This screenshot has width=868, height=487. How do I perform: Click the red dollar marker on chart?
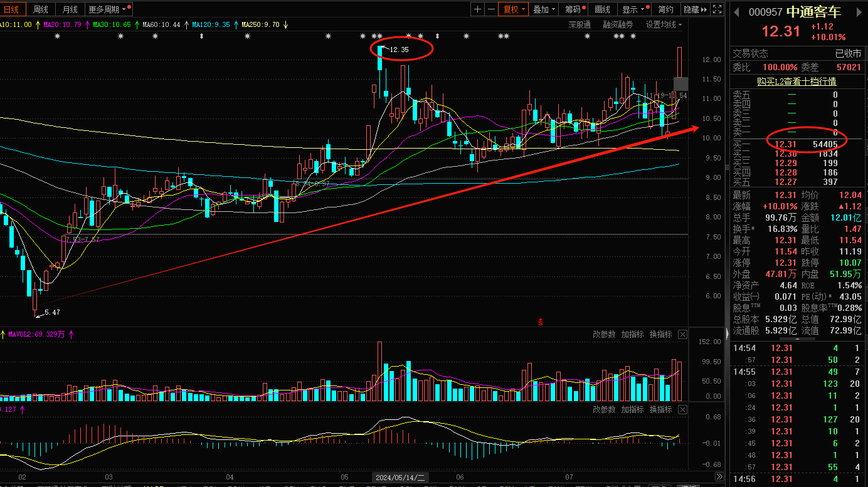[541, 322]
